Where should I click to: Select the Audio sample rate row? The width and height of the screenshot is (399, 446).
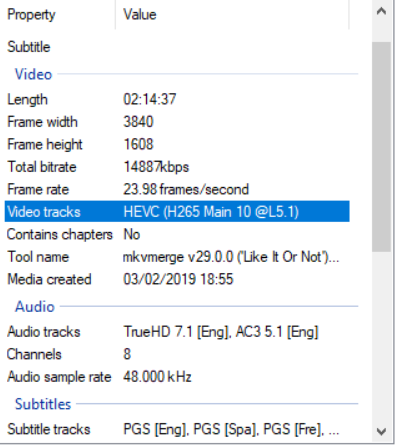click(177, 377)
